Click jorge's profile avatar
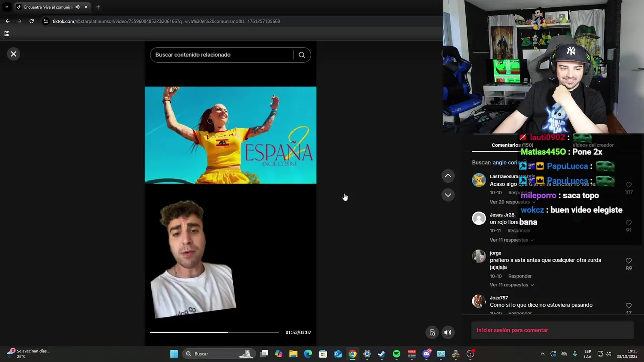 point(479,256)
